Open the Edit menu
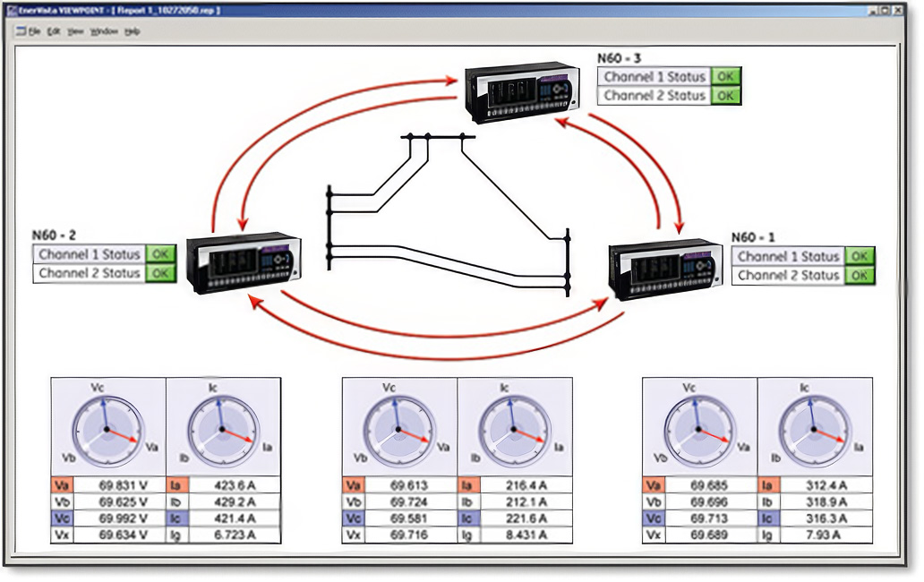The width and height of the screenshot is (924, 582). click(54, 31)
